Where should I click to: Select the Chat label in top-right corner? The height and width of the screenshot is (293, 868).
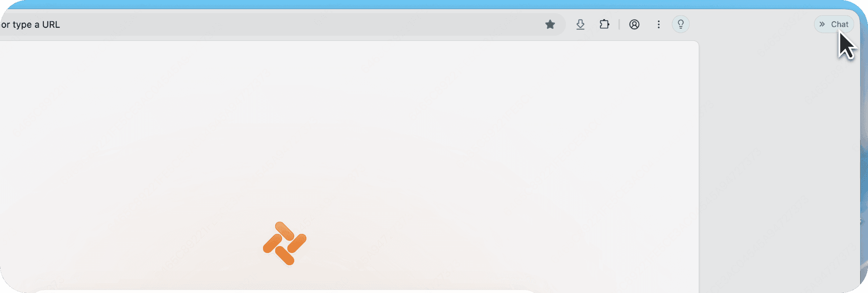point(839,24)
